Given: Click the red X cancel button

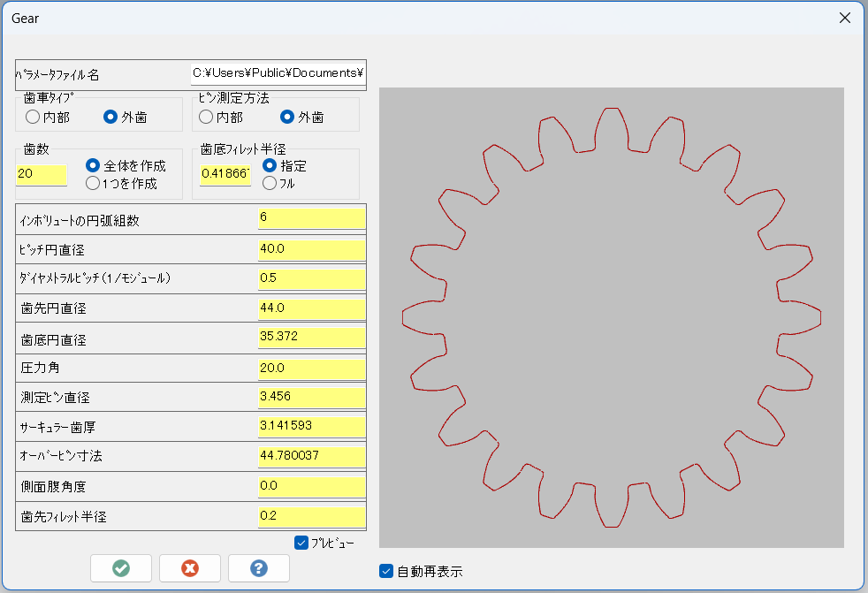Looking at the screenshot, I should click(189, 568).
